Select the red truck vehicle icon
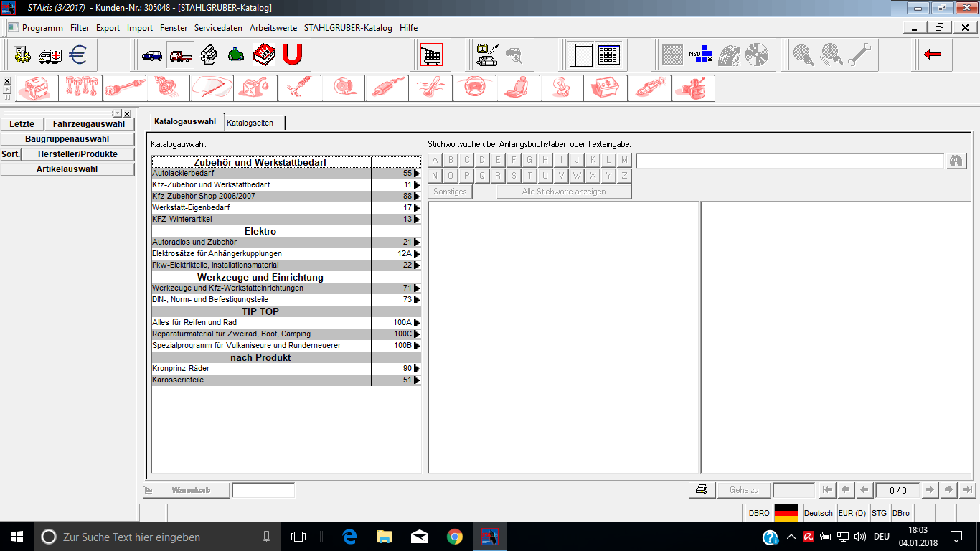980x551 pixels. [x=180, y=55]
